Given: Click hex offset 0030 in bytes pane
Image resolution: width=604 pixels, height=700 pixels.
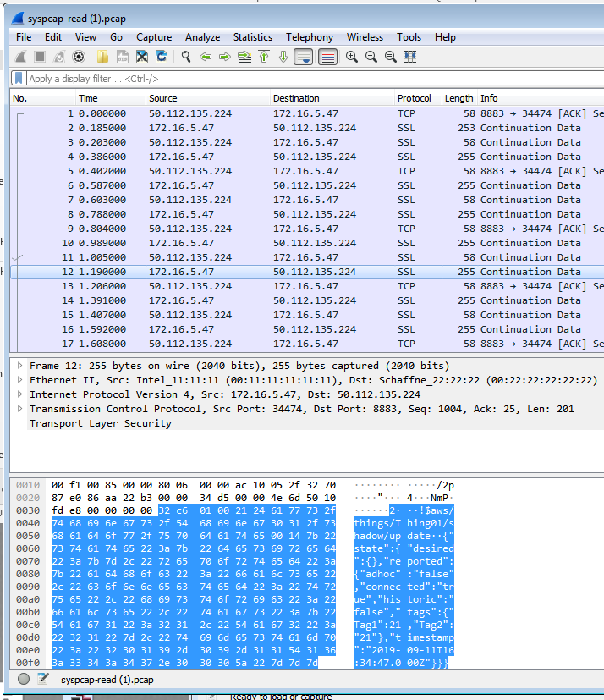Looking at the screenshot, I should pos(28,510).
